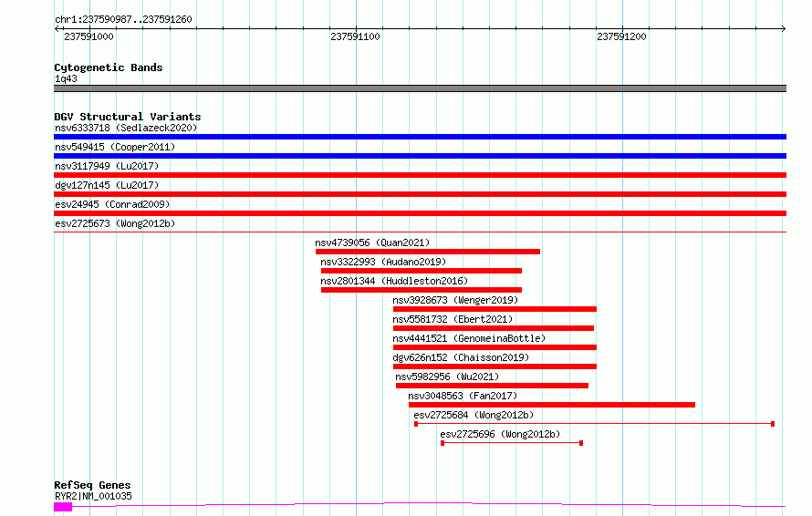Click the Cytogenetic Bands track title
812x516 pixels.
point(109,67)
